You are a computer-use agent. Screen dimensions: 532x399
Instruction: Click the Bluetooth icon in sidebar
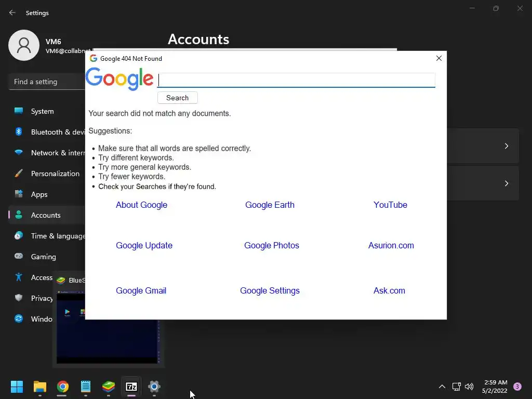click(19, 131)
